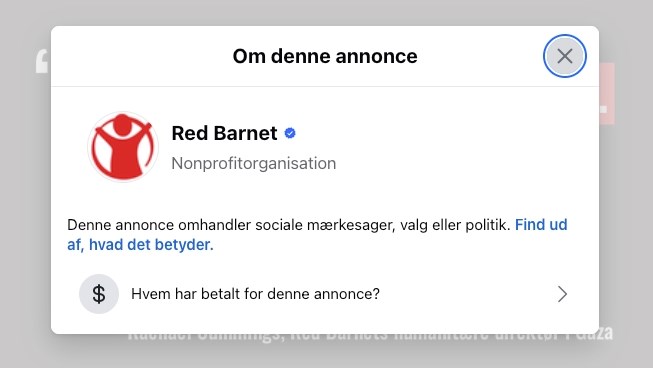This screenshot has height=368, width=653.
Task: Click the 'hvad det betyder.' link text
Action: coord(151,244)
